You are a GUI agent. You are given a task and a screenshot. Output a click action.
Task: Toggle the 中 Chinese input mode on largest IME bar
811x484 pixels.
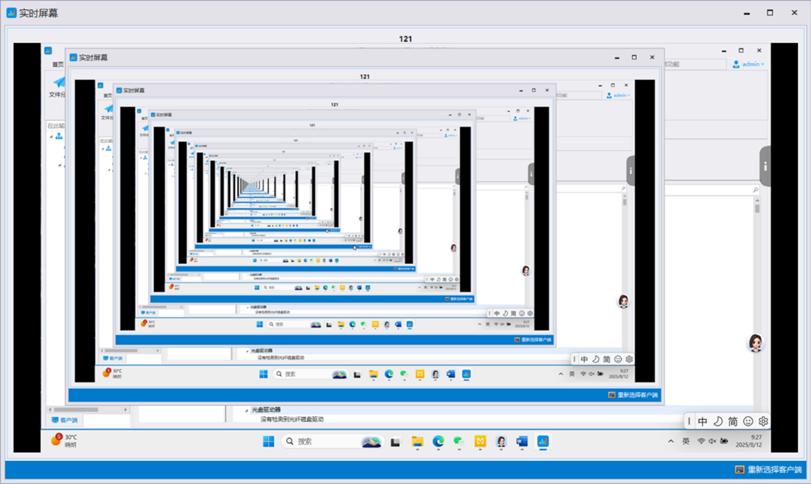pos(703,422)
